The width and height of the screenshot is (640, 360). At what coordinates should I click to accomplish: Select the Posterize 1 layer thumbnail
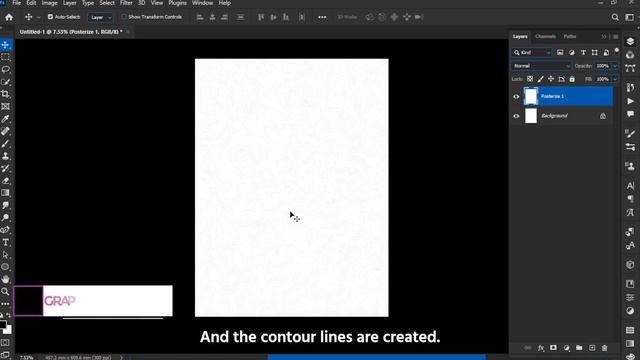[531, 96]
